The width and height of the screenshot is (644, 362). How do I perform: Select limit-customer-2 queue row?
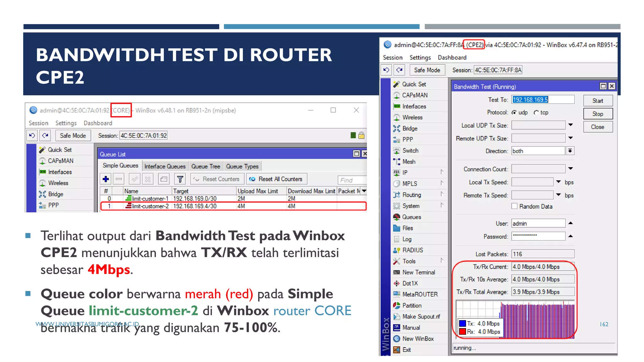tap(233, 206)
